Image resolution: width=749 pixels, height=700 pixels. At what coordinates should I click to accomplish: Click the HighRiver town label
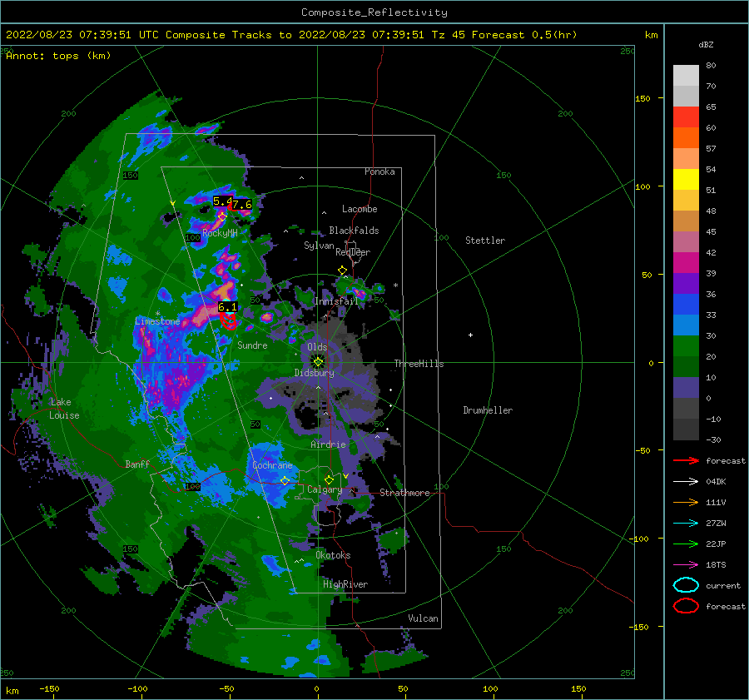[x=345, y=585]
